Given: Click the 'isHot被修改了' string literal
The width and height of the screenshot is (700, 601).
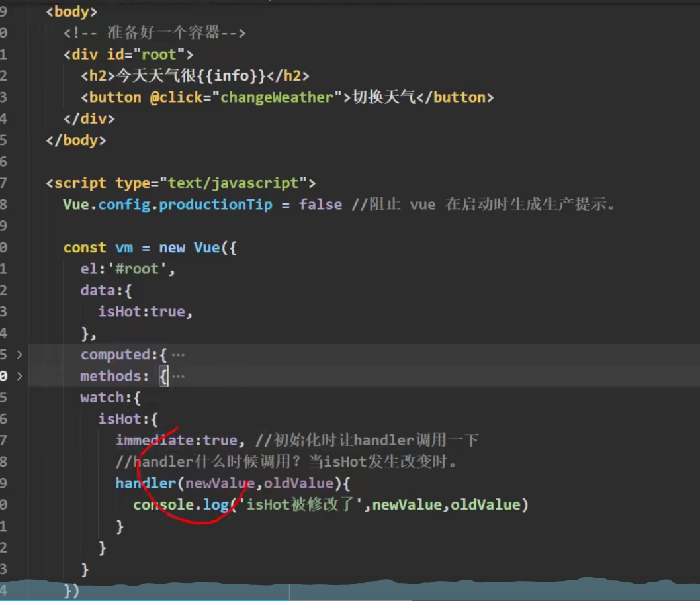Looking at the screenshot, I should [x=301, y=504].
